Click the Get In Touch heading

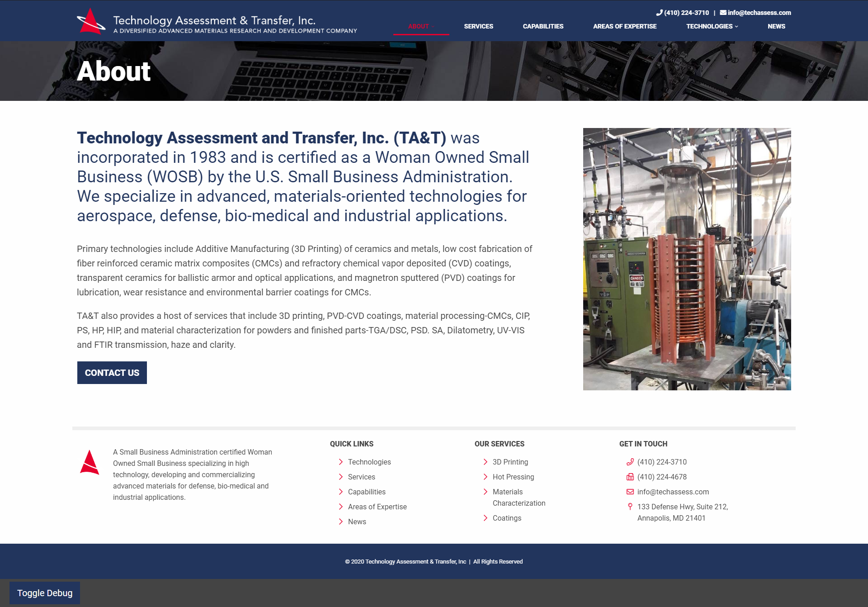point(643,444)
